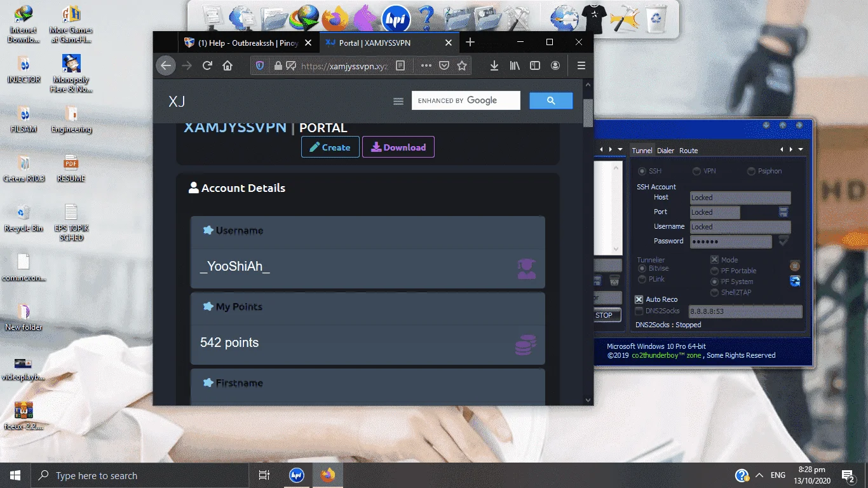Open a new Firefox tab
The image size is (868, 488).
[470, 43]
